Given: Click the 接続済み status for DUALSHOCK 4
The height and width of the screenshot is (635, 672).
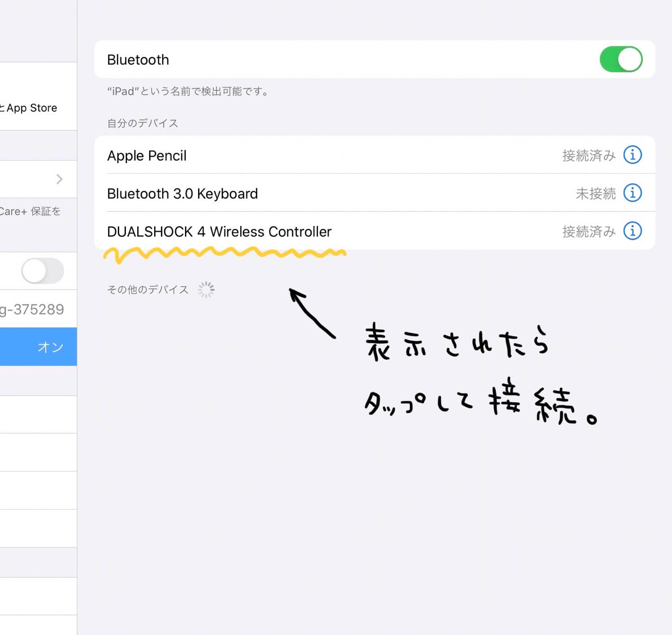Looking at the screenshot, I should (589, 232).
